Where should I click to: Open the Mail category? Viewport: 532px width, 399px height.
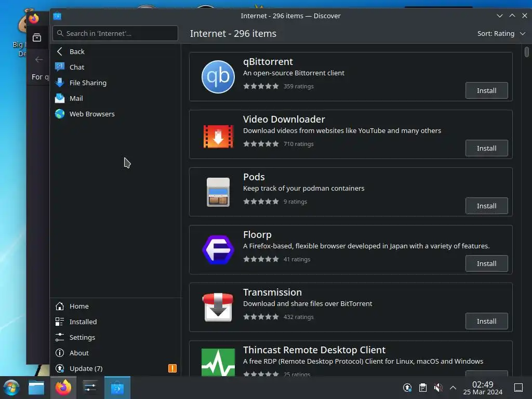point(115,98)
